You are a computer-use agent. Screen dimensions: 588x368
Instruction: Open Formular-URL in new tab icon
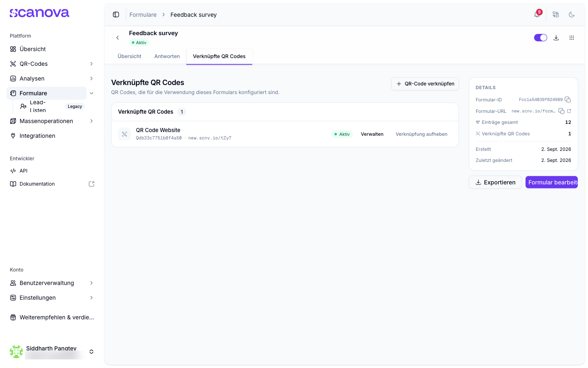click(569, 111)
